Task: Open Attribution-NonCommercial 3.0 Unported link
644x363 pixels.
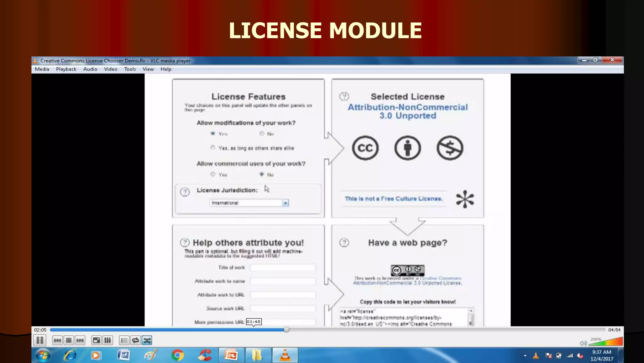Action: click(x=408, y=111)
